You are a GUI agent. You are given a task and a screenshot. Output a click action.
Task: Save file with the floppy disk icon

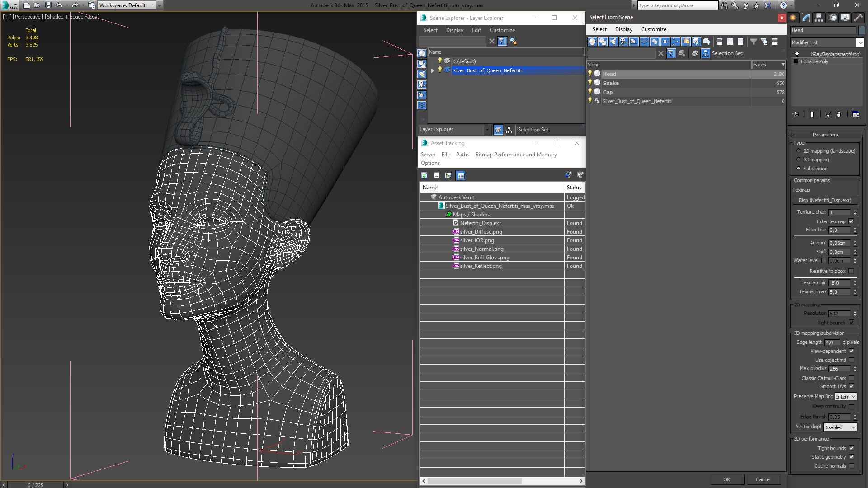pyautogui.click(x=48, y=5)
